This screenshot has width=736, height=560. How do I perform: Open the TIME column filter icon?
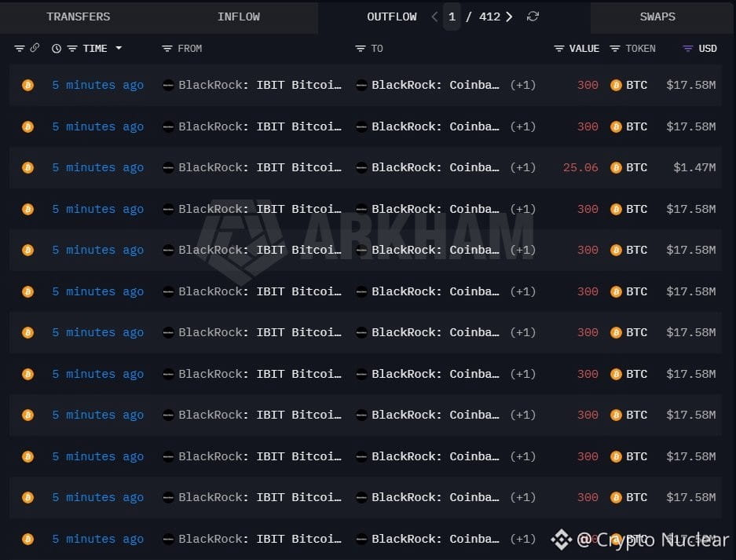pos(71,49)
